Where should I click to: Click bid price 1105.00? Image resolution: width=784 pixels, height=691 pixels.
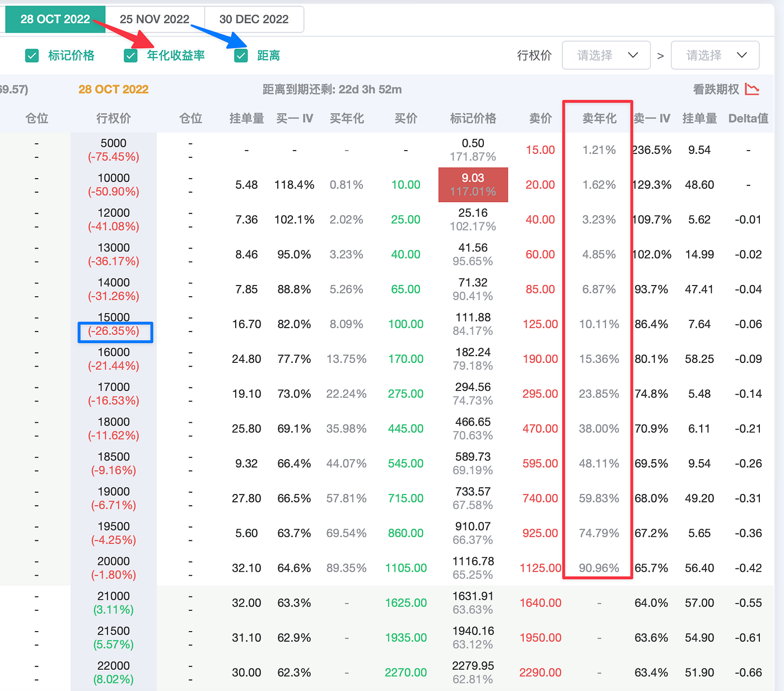click(x=406, y=568)
